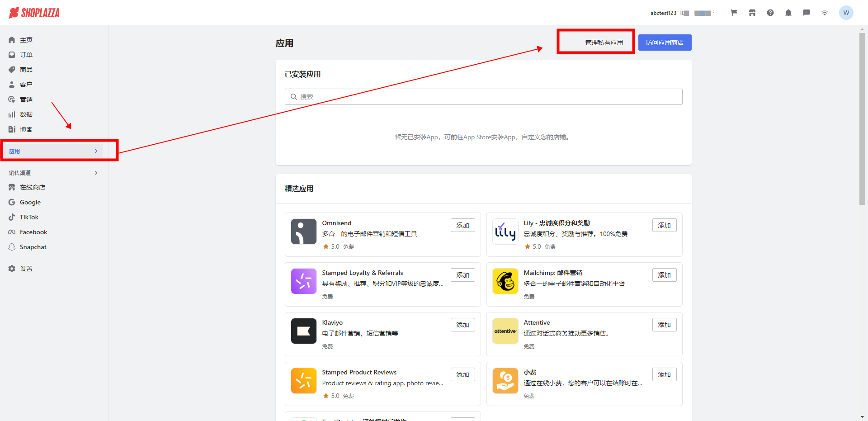Open the app store icon in top bar
Screen dimensions: 868x421
click(752, 13)
